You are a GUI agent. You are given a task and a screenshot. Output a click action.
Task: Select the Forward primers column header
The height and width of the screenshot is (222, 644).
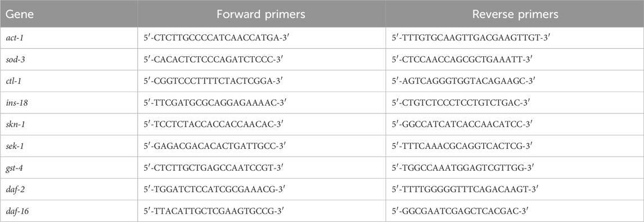point(262,14)
